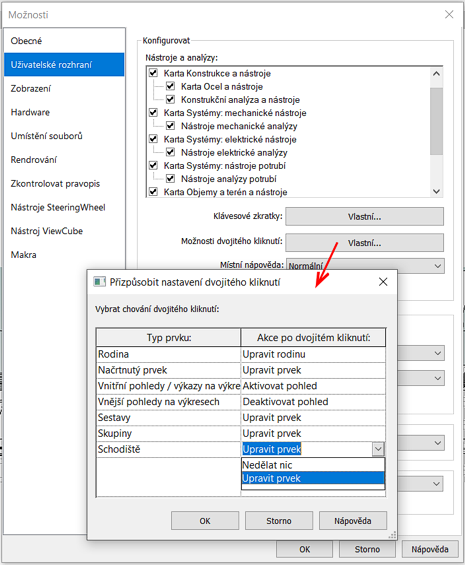465x565 pixels.
Task: Expand the Schodiště action dropdown arrow
Action: [378, 449]
